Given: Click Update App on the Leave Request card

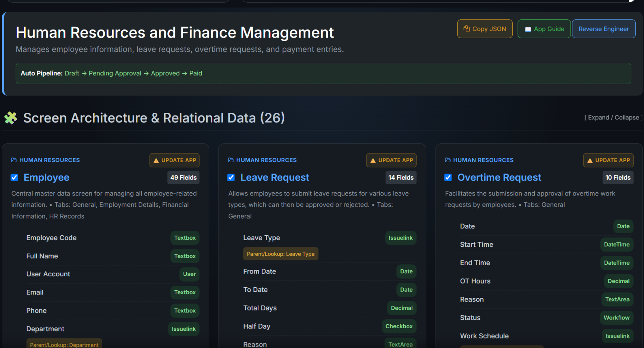Looking at the screenshot, I should point(391,160).
